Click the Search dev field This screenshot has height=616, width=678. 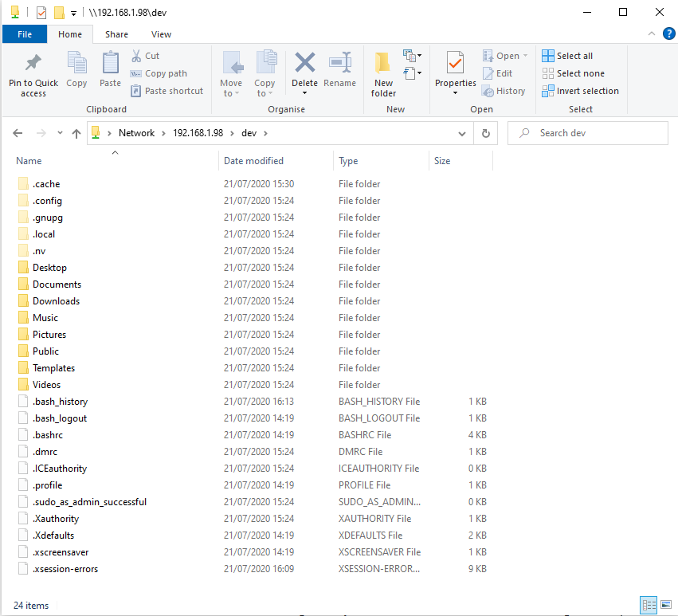[x=588, y=133]
